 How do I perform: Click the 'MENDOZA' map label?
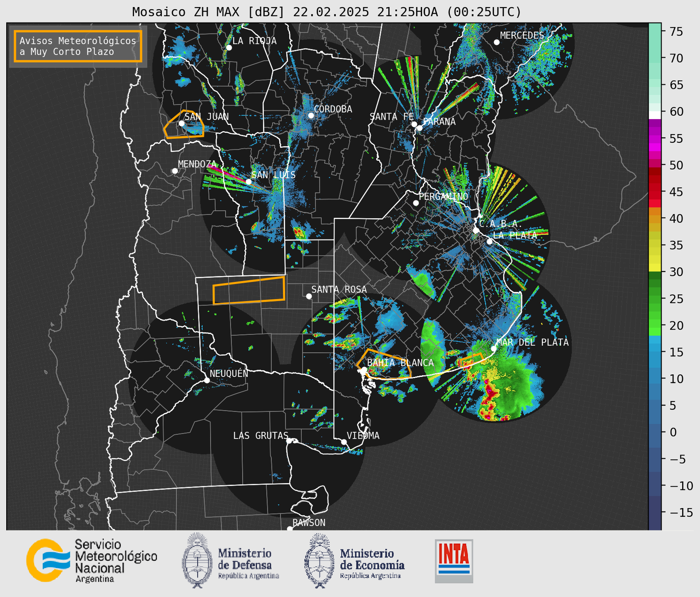click(197, 164)
